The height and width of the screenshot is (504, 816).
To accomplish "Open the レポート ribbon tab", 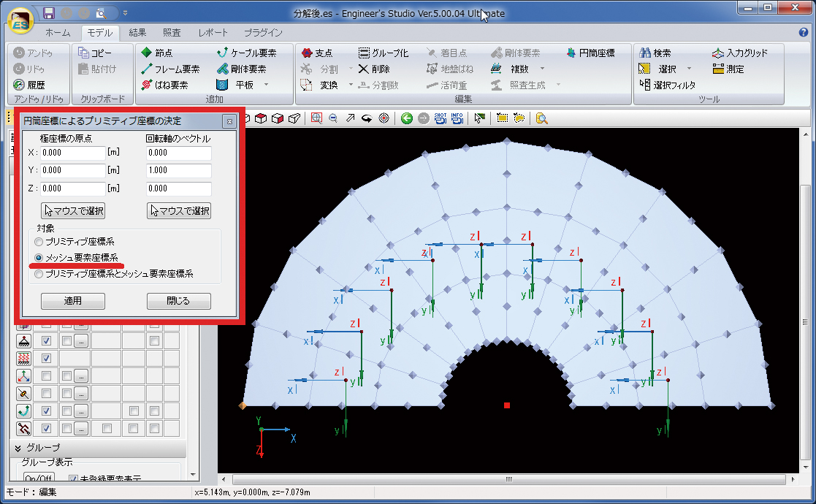I will pos(213,33).
